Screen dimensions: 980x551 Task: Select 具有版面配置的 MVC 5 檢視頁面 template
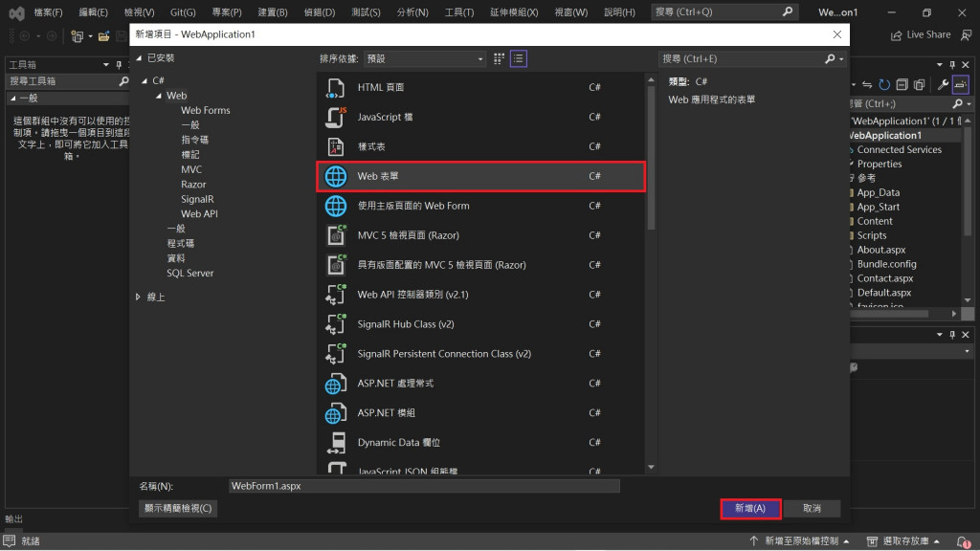pyautogui.click(x=481, y=265)
